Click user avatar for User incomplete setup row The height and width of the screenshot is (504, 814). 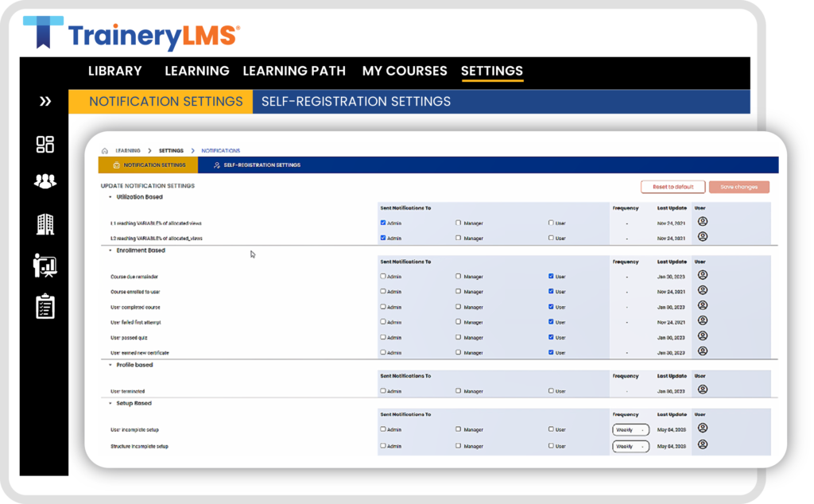703,428
